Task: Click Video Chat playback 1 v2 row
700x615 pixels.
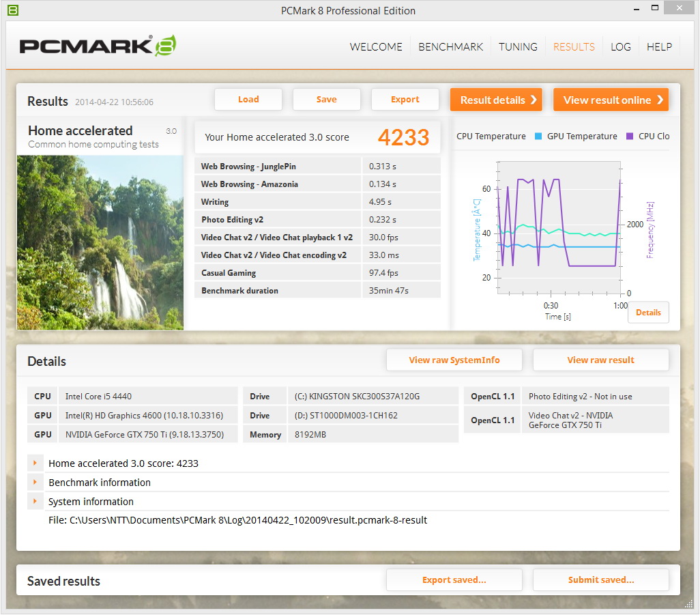Action: click(x=317, y=237)
